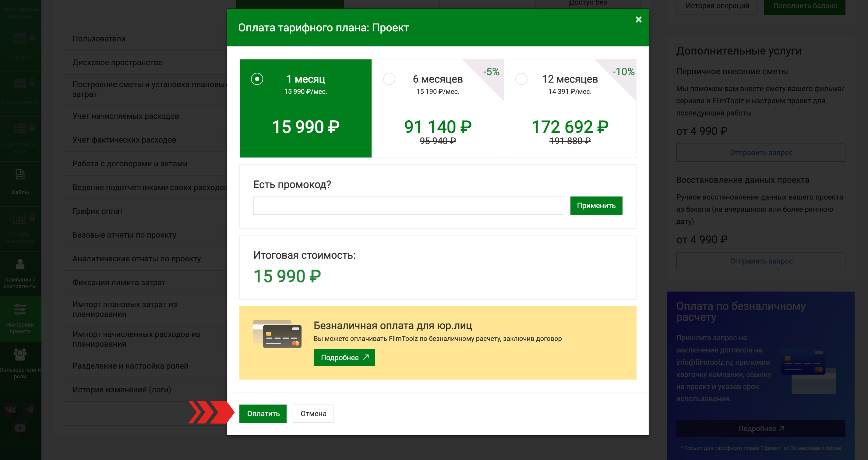This screenshot has width=868, height=460.
Task: Click the Telegram social icon
Action: [x=30, y=409]
